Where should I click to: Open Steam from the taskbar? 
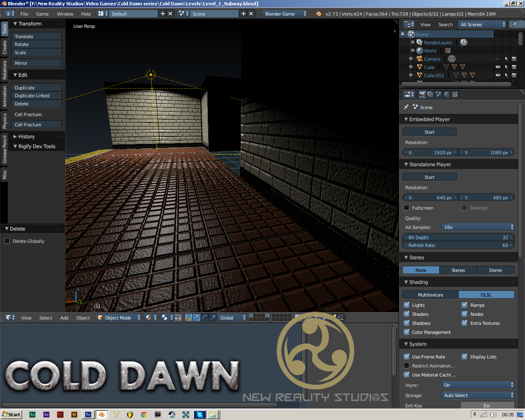pyautogui.click(x=172, y=415)
